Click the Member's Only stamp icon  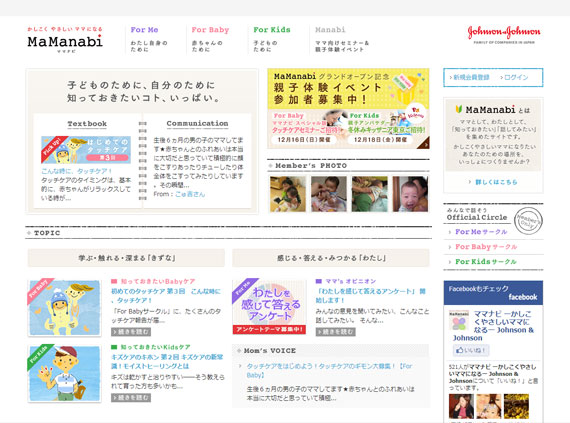(529, 221)
